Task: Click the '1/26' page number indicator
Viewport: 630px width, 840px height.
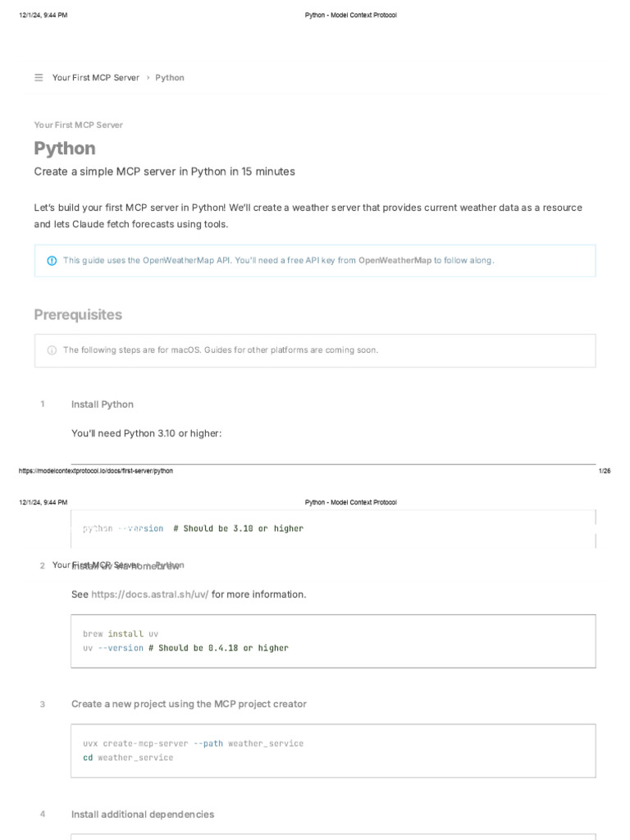Action: [x=605, y=471]
